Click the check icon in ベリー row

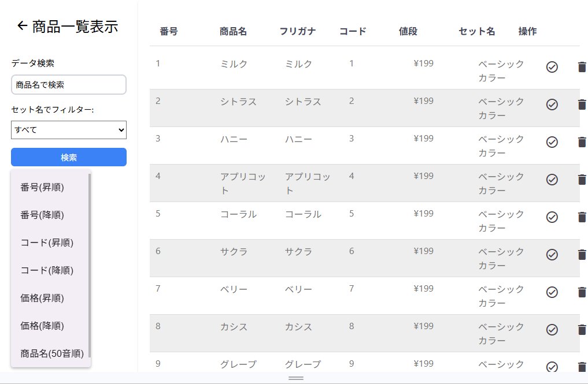click(x=552, y=292)
